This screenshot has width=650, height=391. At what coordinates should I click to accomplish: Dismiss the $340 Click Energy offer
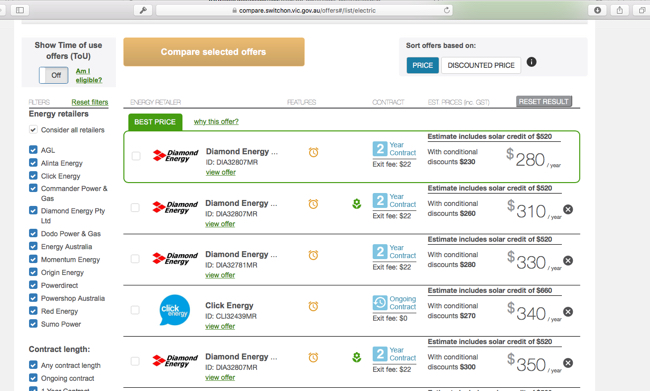click(x=568, y=312)
